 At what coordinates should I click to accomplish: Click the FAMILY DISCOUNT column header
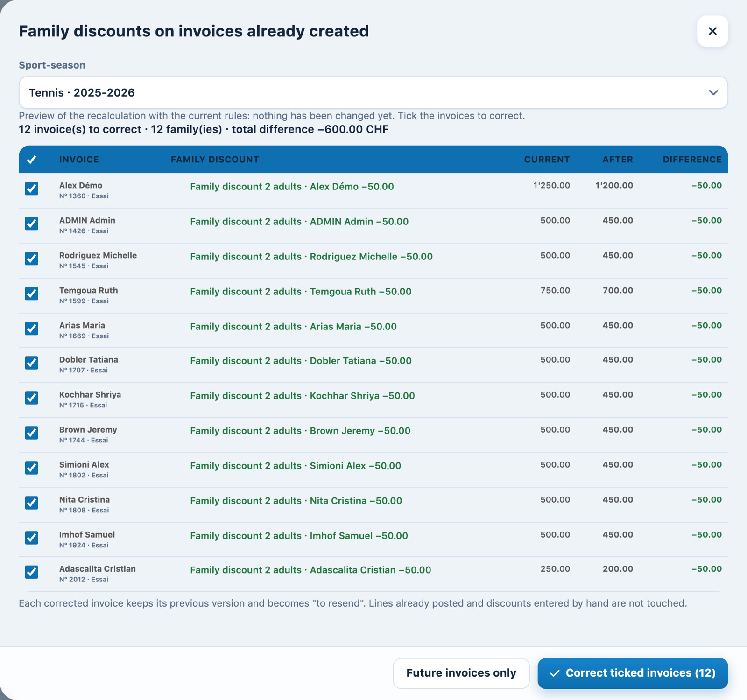coord(215,160)
